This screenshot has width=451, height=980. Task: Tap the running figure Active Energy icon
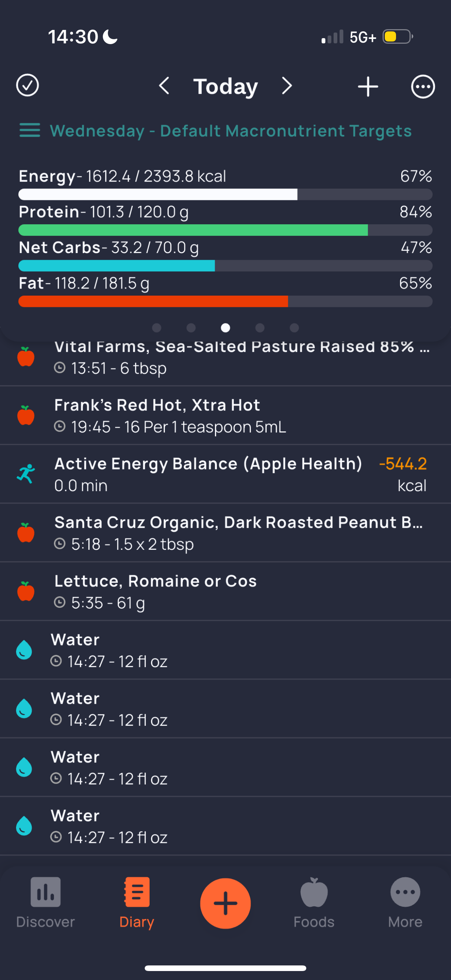click(x=26, y=474)
